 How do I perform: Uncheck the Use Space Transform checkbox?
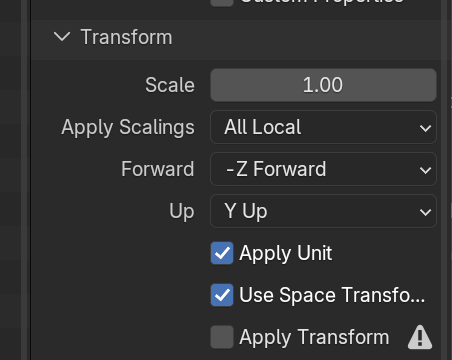222,295
